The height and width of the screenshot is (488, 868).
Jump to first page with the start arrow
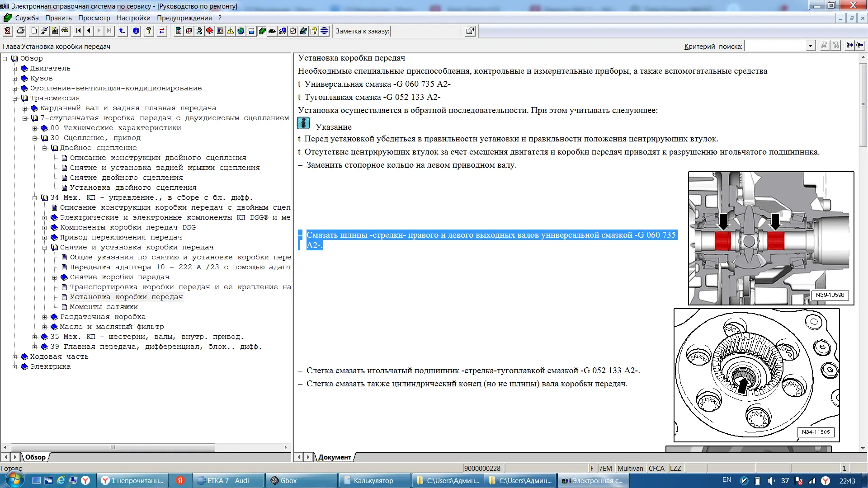(x=79, y=31)
